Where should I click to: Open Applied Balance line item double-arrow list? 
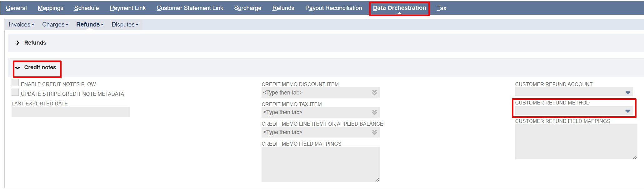click(374, 132)
